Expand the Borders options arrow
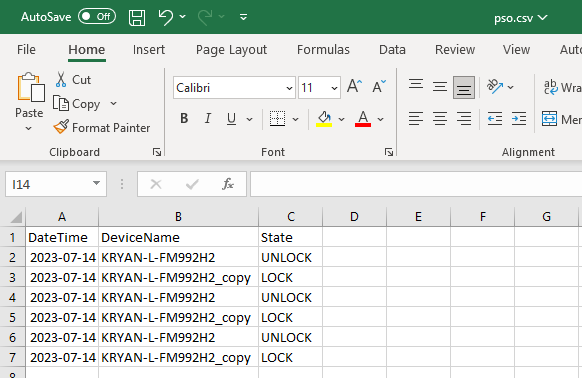 tap(295, 119)
